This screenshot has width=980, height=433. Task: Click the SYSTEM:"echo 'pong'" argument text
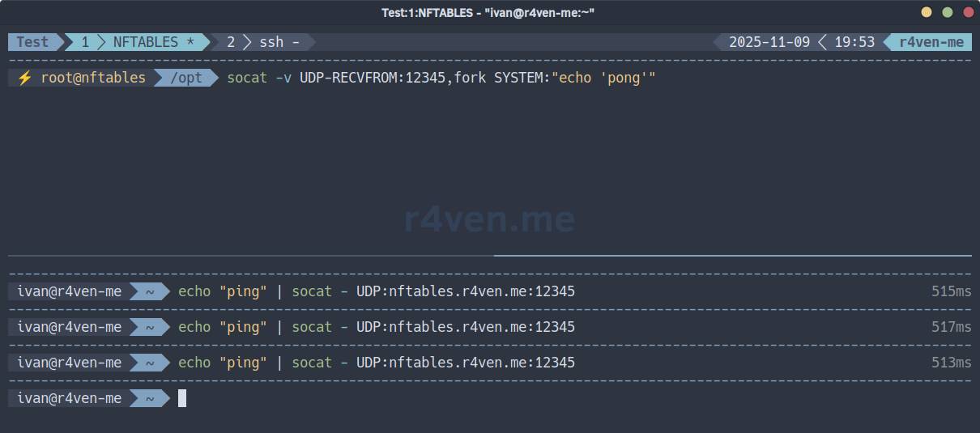[574, 78]
